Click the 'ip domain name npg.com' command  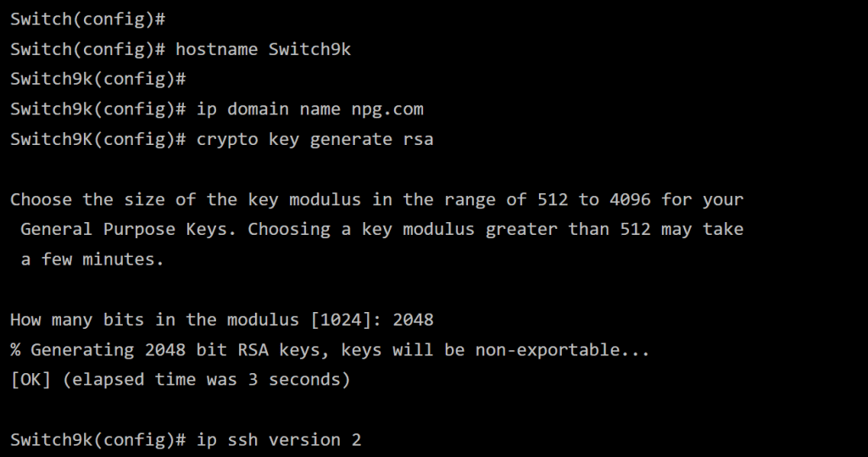309,109
